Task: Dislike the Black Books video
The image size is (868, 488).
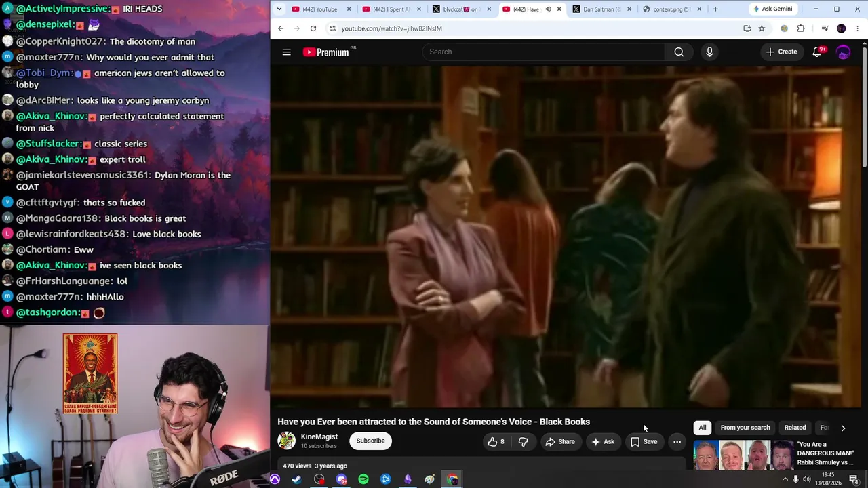Action: (523, 442)
